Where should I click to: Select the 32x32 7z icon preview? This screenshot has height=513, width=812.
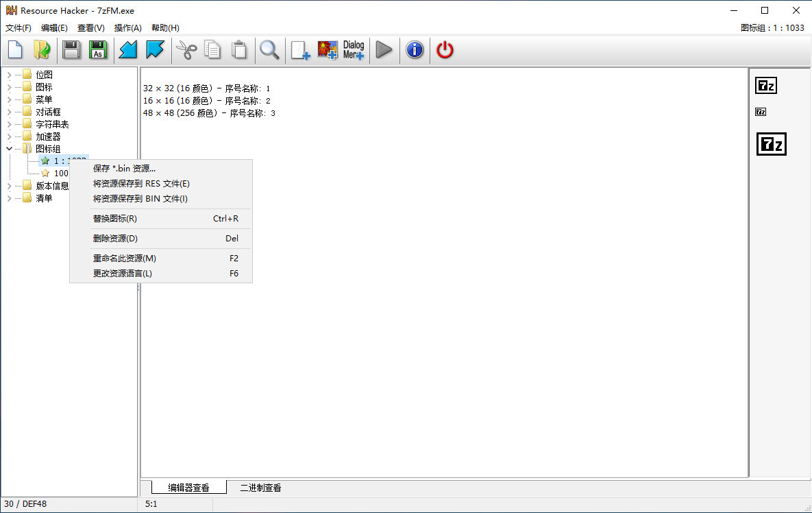[766, 86]
